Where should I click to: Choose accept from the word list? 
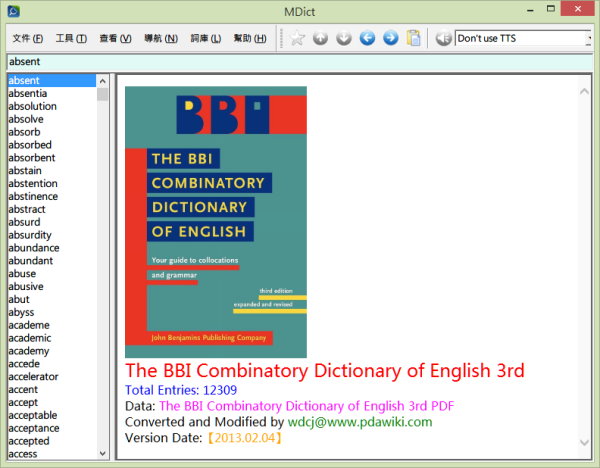[x=23, y=403]
